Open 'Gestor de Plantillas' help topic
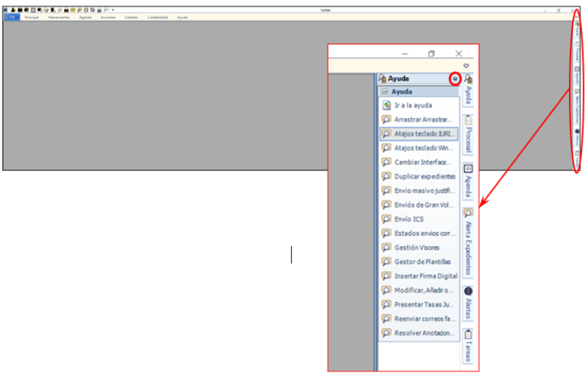 tap(423, 262)
